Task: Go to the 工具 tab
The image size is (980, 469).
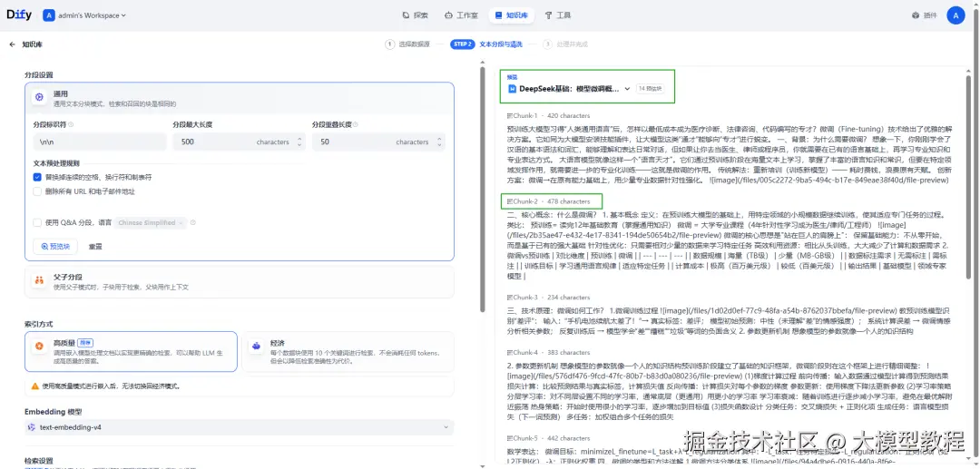Action: [557, 15]
